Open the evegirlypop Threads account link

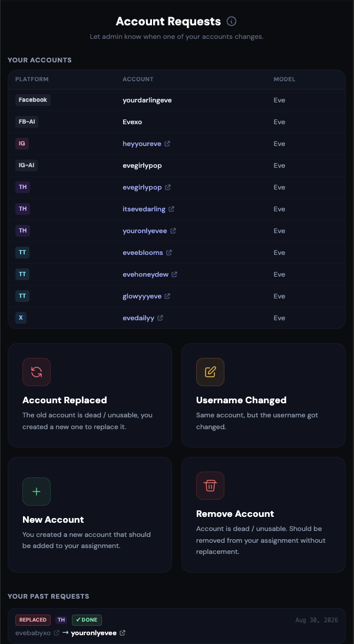tap(143, 187)
